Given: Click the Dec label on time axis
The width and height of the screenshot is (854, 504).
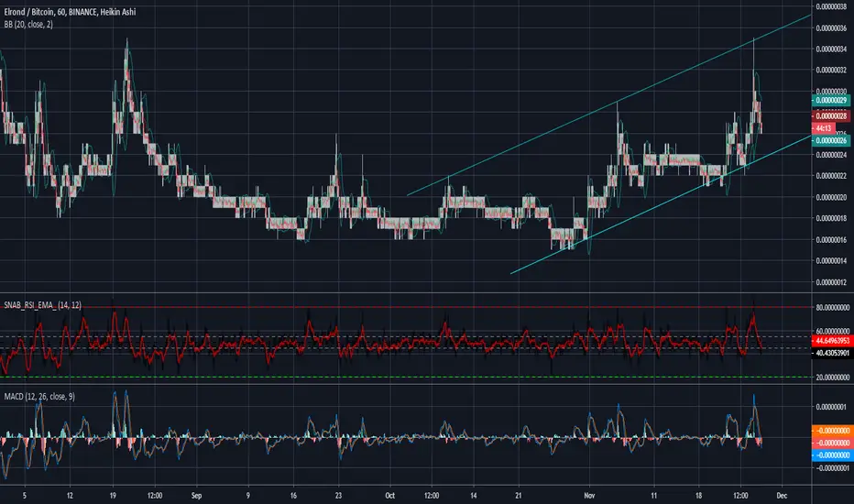Looking at the screenshot, I should coord(782,496).
